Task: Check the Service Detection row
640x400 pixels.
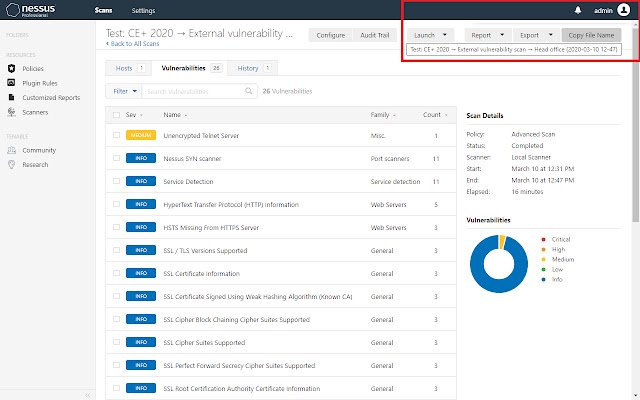Action: tap(116, 181)
